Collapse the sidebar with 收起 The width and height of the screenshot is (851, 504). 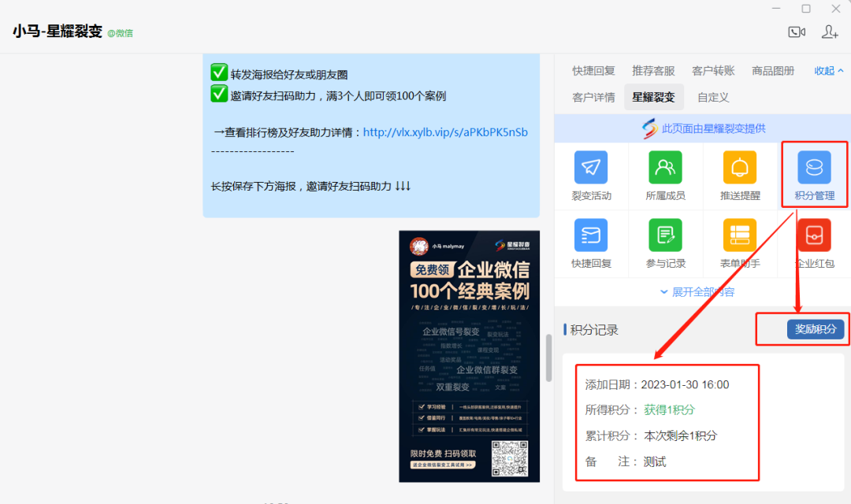[824, 70]
